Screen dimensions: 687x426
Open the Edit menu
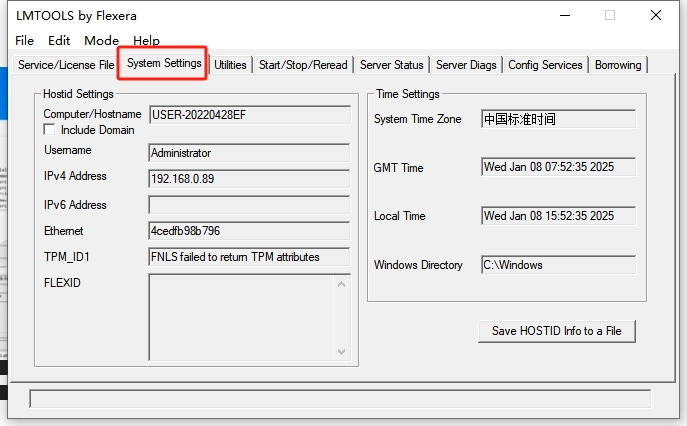pos(59,41)
